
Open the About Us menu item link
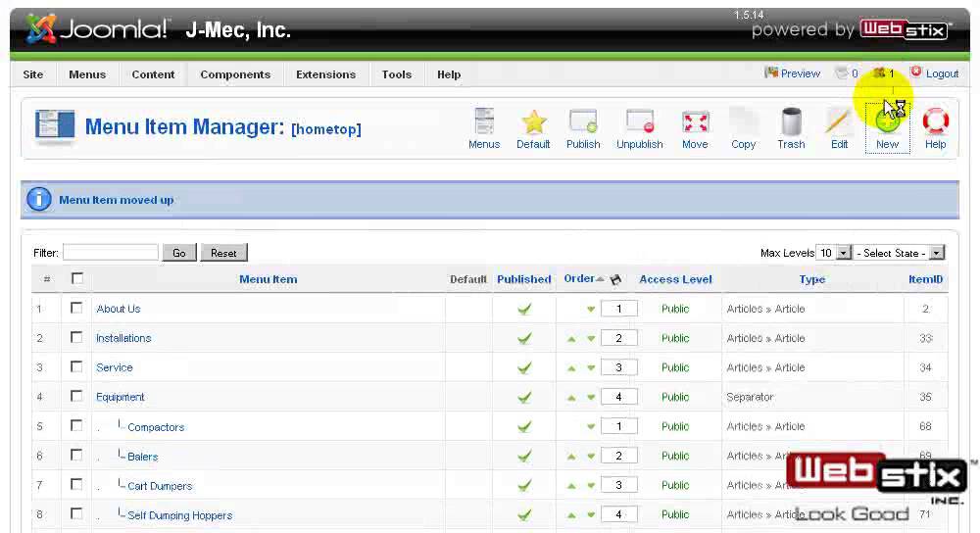[x=119, y=309]
